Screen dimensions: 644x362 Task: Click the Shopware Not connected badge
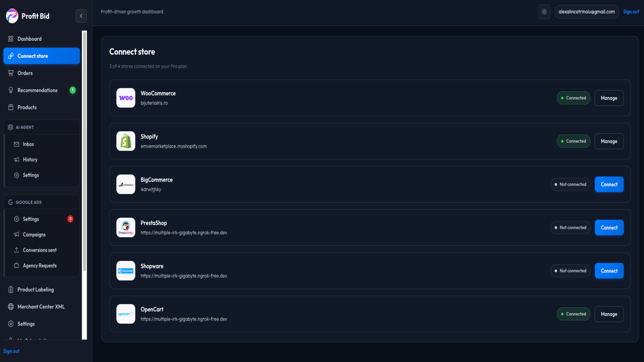click(570, 271)
